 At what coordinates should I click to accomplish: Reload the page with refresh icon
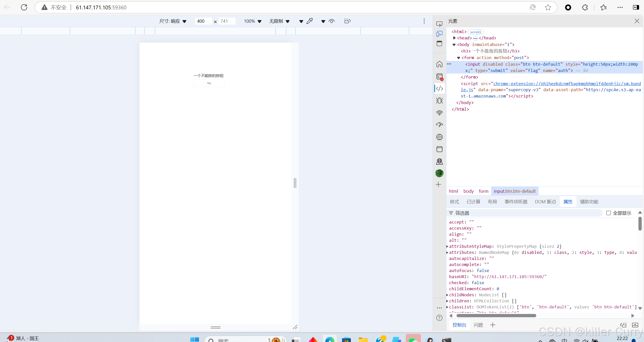pyautogui.click(x=24, y=8)
